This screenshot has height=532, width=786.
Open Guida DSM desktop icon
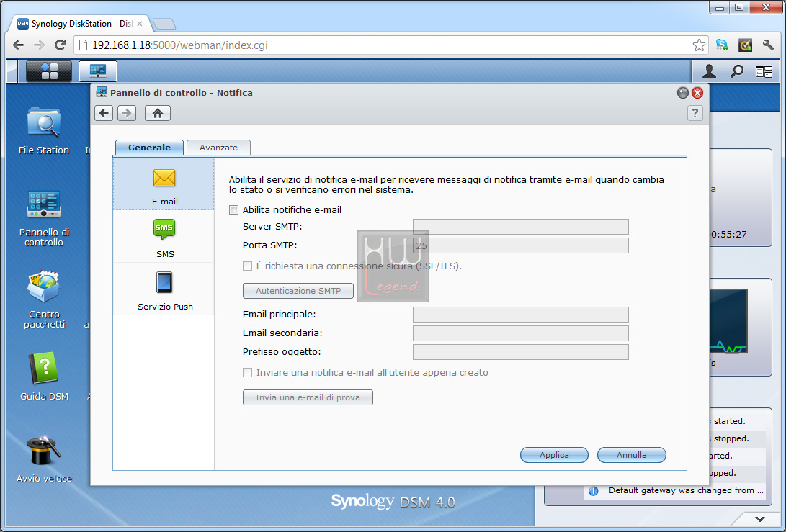[44, 377]
